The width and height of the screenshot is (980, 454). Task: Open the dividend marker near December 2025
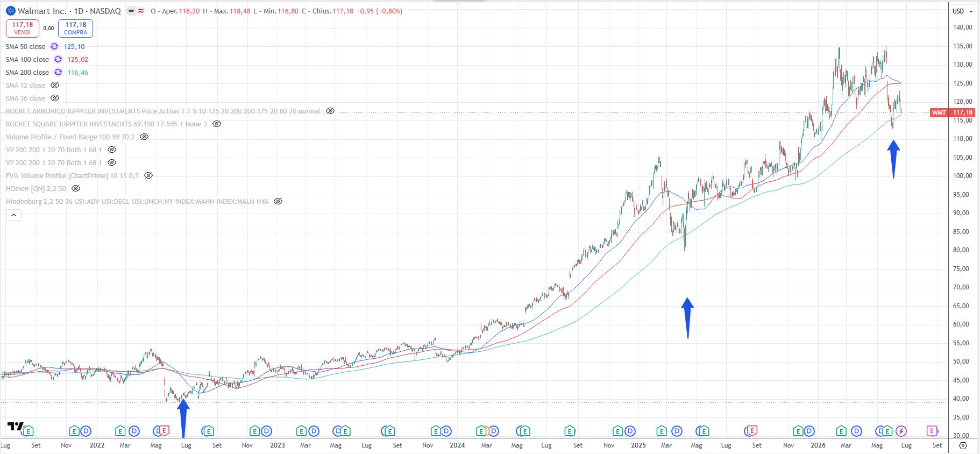(809, 431)
